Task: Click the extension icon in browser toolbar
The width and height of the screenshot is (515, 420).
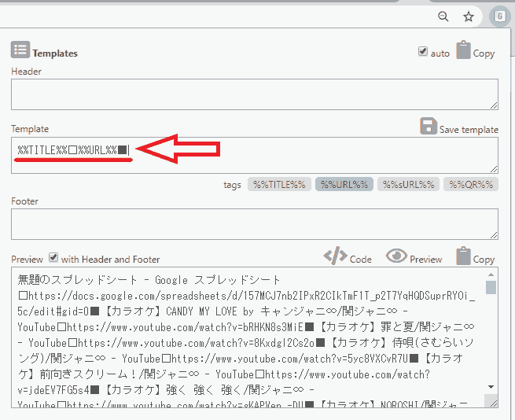Action: 499,16
